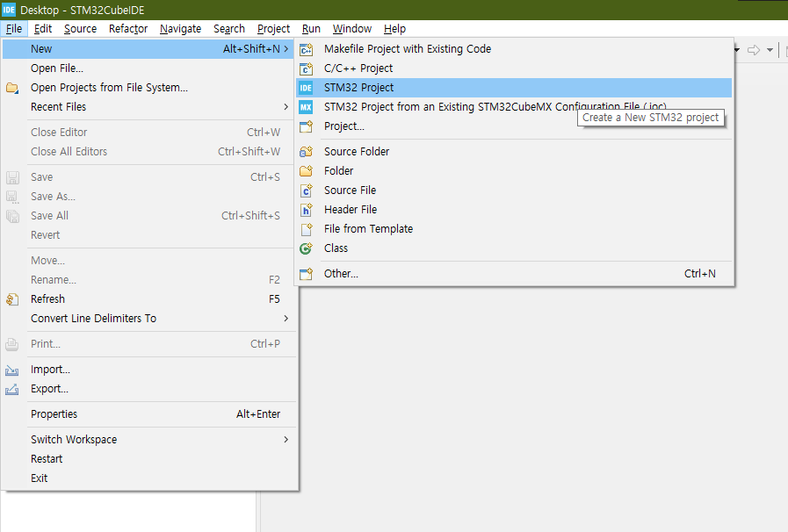Open the Help menu
Viewport: 788px width, 532px height.
tap(394, 29)
